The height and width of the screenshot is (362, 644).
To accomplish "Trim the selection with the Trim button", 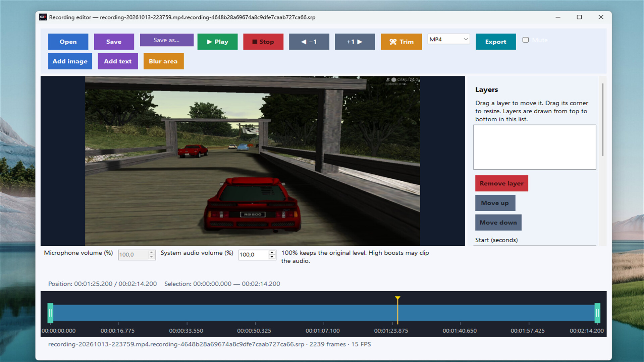I will (401, 42).
